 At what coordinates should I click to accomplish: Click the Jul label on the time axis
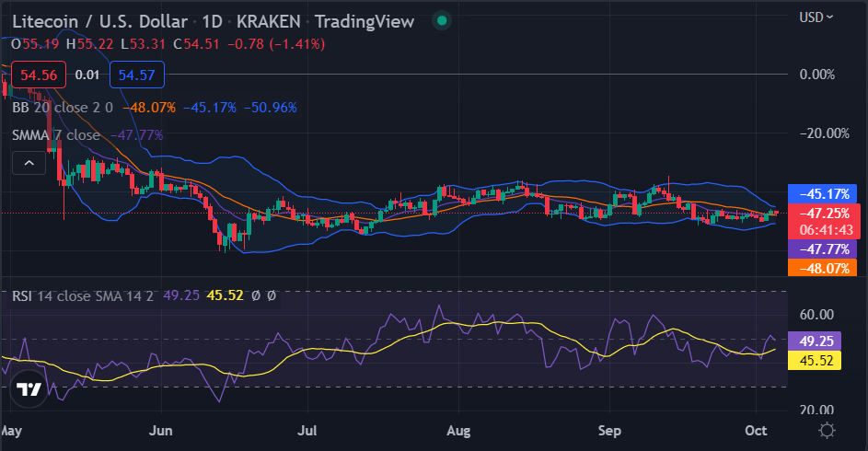pos(307,431)
